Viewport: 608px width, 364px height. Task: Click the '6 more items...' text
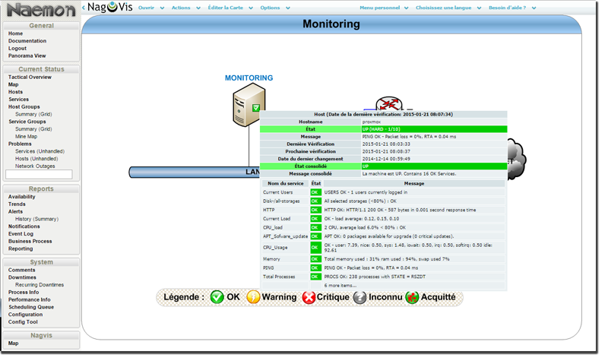coord(340,286)
